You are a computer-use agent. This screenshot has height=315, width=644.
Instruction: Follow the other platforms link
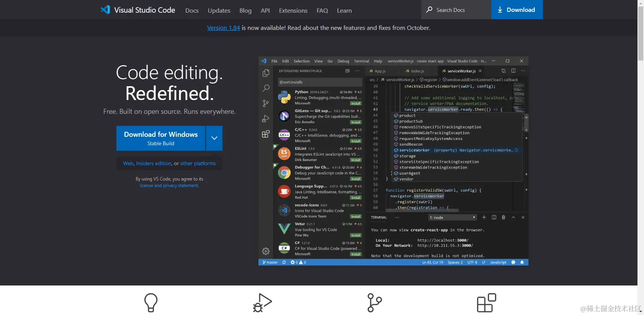pyautogui.click(x=198, y=163)
